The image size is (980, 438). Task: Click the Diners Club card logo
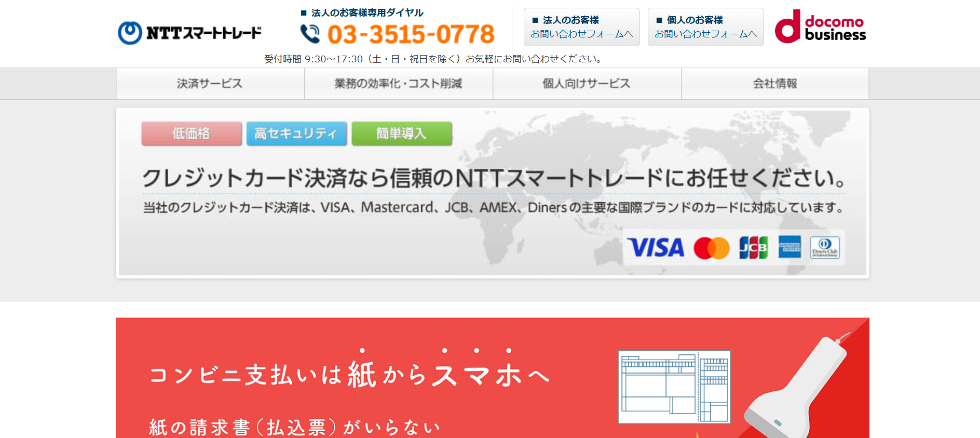point(825,247)
